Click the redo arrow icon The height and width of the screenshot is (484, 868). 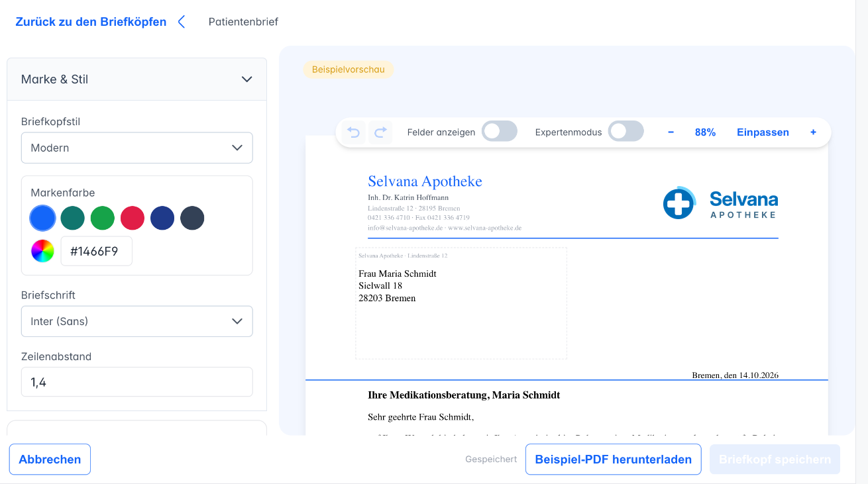click(380, 132)
